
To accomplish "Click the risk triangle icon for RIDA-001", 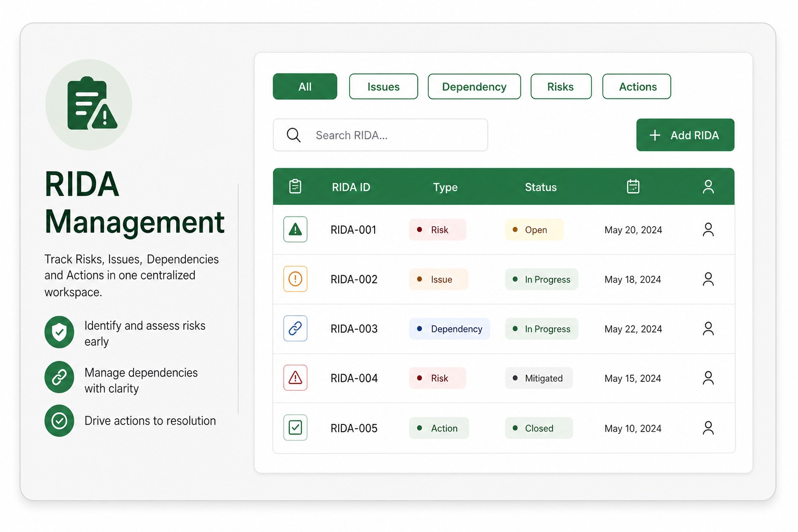I will 295,229.
